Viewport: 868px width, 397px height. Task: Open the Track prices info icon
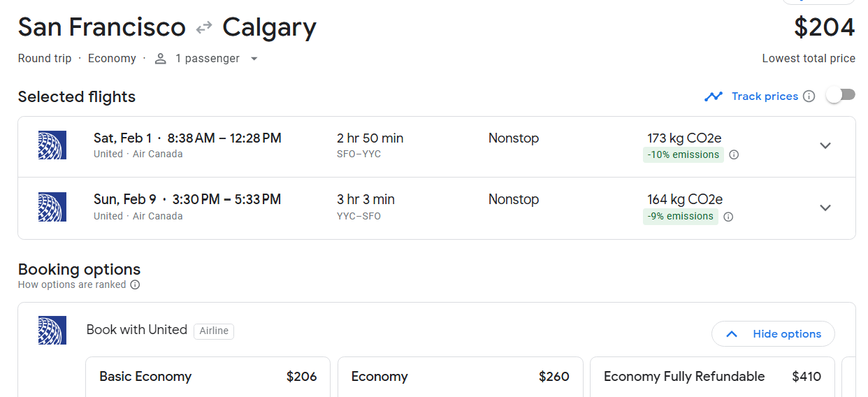coord(809,96)
